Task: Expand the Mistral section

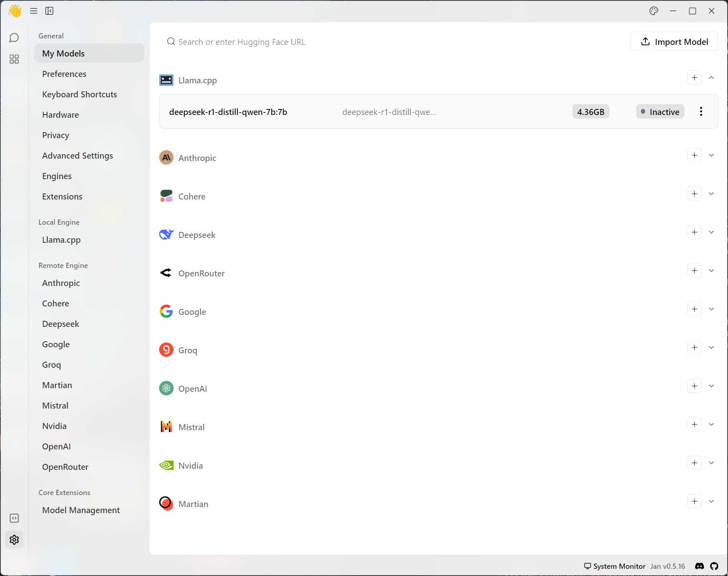Action: click(x=711, y=424)
